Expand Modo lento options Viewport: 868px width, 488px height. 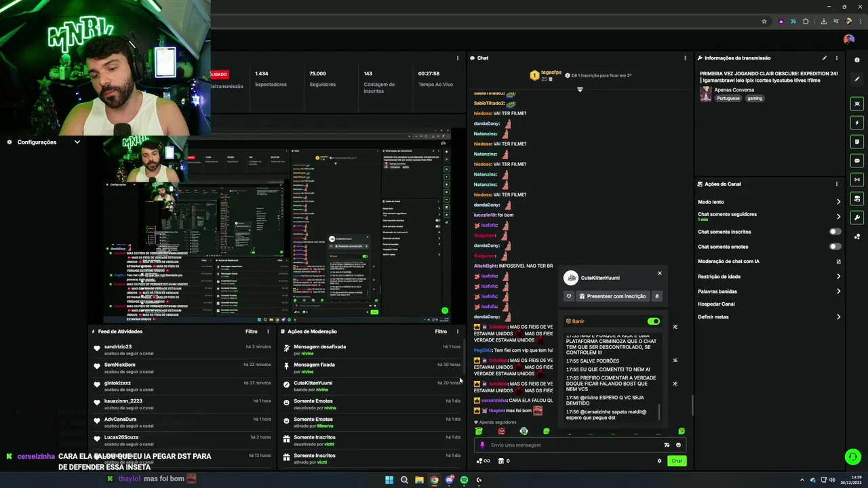point(838,202)
